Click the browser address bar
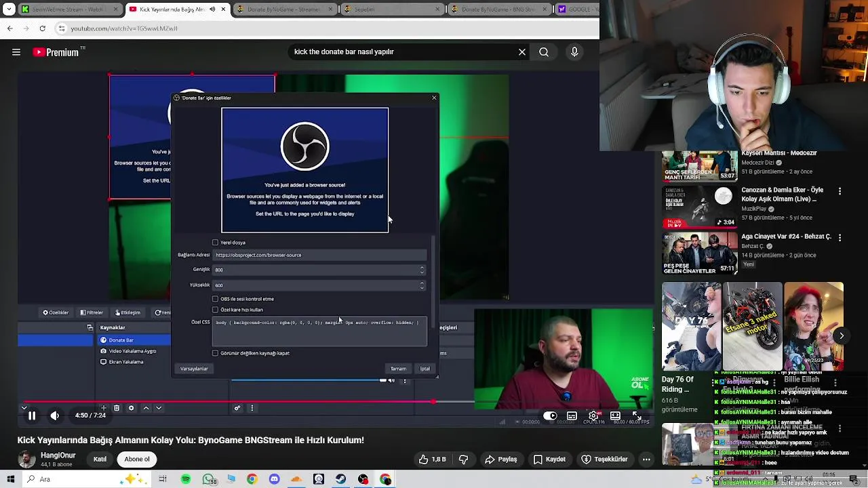The width and height of the screenshot is (868, 488). [325, 28]
